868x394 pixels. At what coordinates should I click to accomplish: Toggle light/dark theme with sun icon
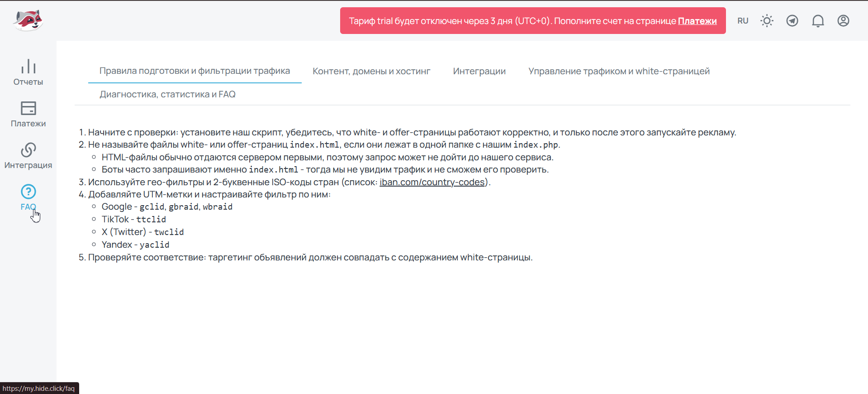767,21
